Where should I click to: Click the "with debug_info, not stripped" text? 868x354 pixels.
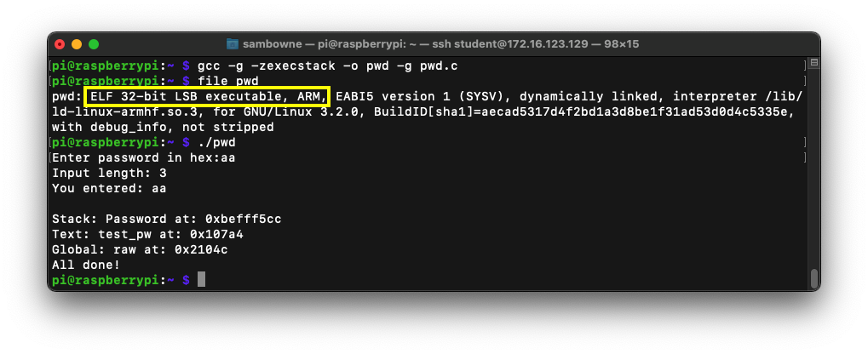coord(163,127)
